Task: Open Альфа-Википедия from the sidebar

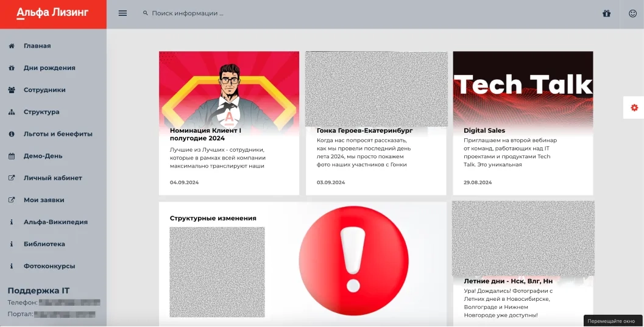Action: coord(55,222)
